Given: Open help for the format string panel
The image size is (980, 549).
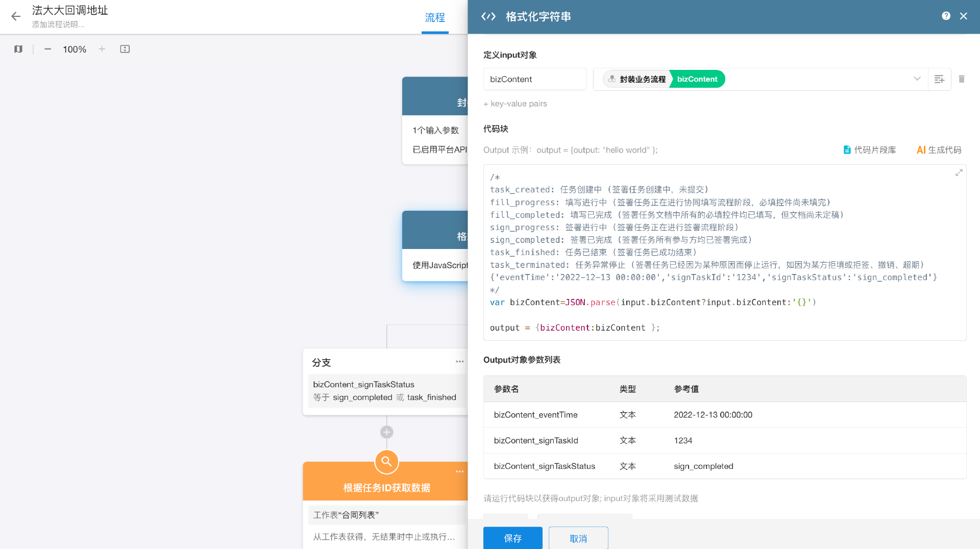Looking at the screenshot, I should click(x=946, y=16).
